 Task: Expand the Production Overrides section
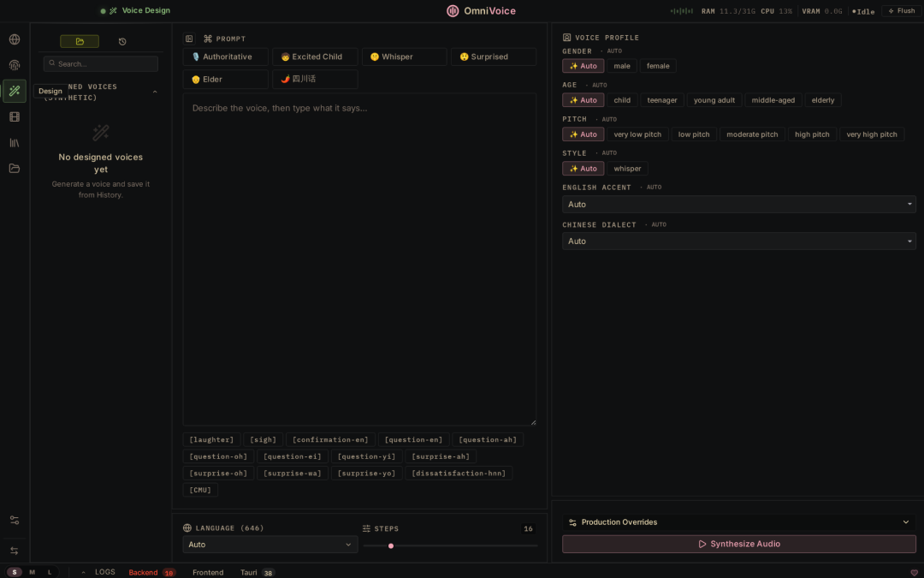739,522
